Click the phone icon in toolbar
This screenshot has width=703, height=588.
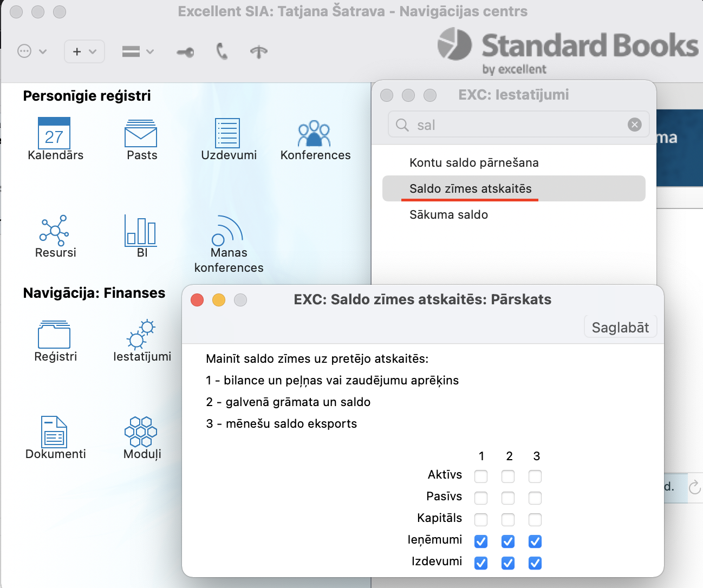pos(222,51)
